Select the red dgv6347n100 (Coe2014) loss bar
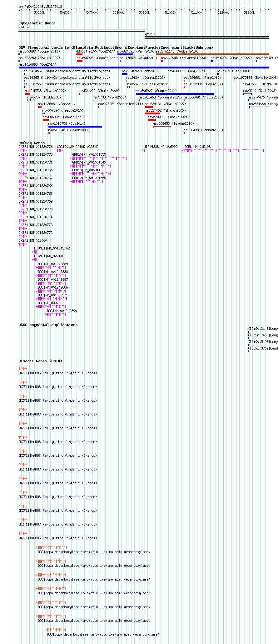278x644 pixels. (79, 54)
